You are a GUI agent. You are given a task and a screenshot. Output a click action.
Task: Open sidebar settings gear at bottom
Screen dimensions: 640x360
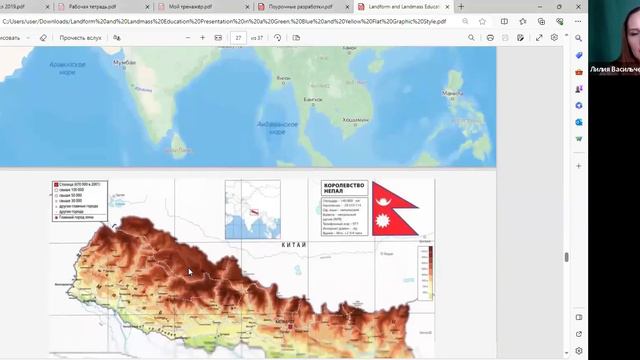579,351
